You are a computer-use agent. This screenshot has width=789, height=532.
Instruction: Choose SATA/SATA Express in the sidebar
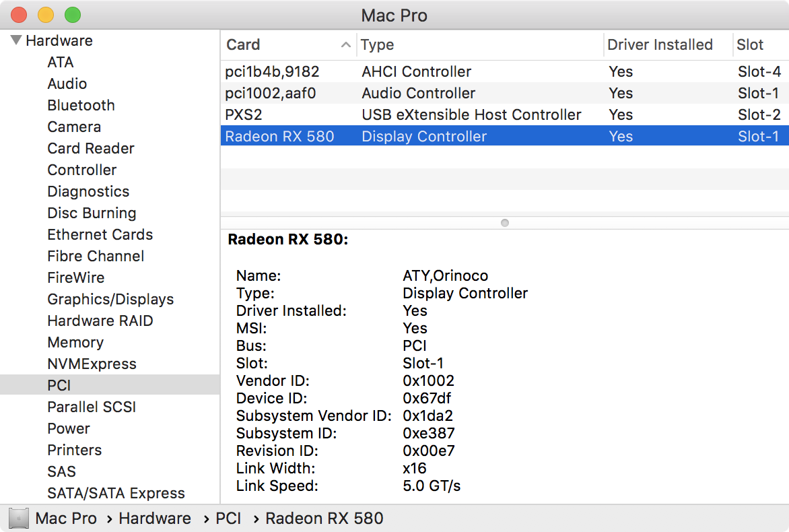click(116, 493)
